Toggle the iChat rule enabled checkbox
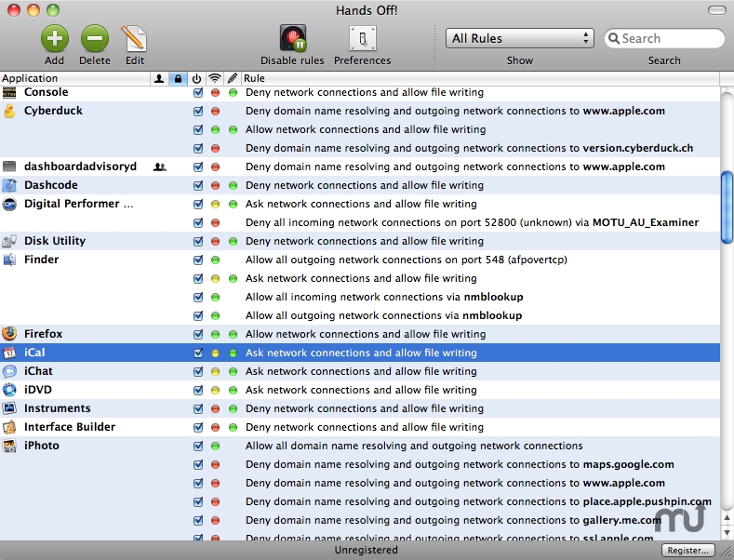The width and height of the screenshot is (734, 560). (198, 371)
